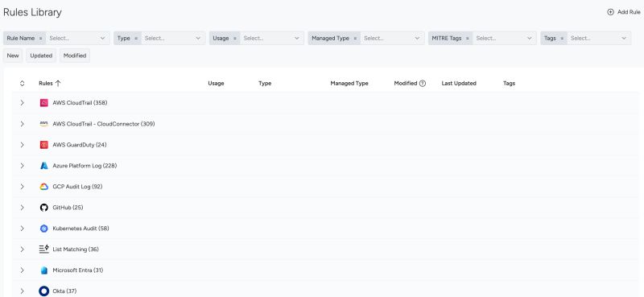Expand the GCP Audit Log (92) group
Viewport: 644px width, 297px height.
[23, 187]
